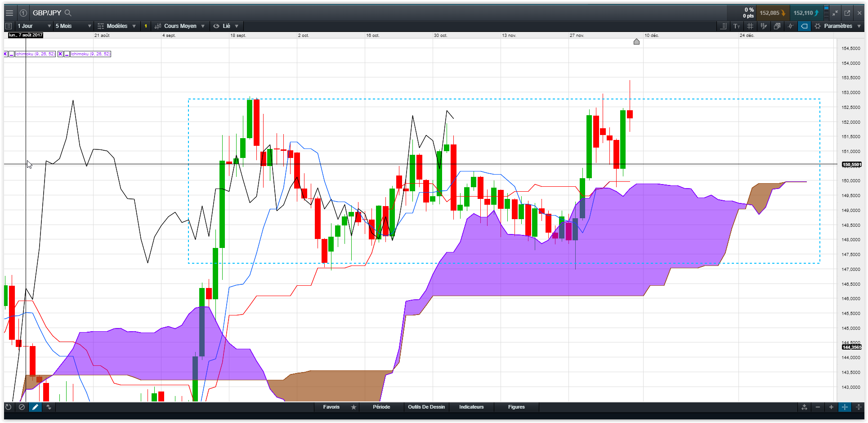Click the Paramètres gear icon

point(818,26)
